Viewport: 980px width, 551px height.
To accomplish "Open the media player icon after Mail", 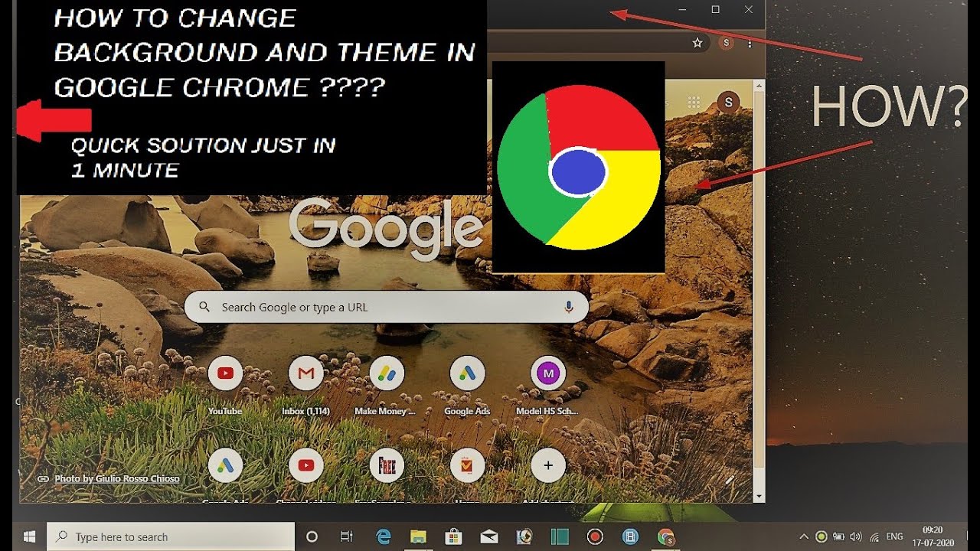I will tap(524, 536).
